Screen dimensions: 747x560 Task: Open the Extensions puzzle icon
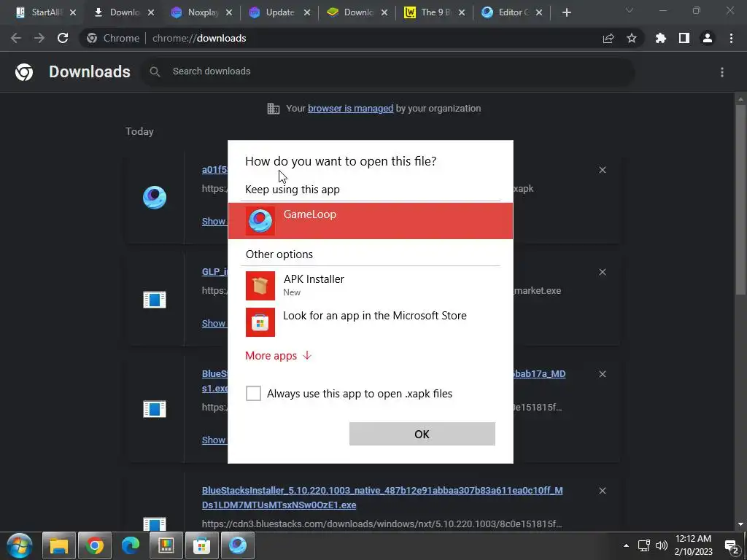[x=661, y=38]
